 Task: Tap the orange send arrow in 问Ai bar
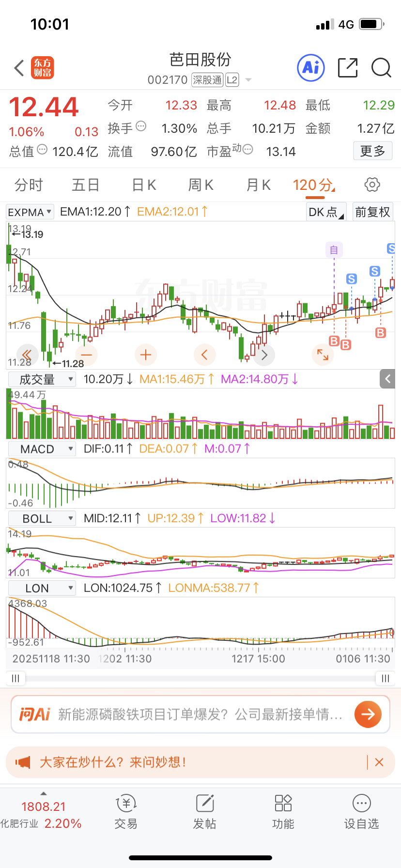(368, 714)
